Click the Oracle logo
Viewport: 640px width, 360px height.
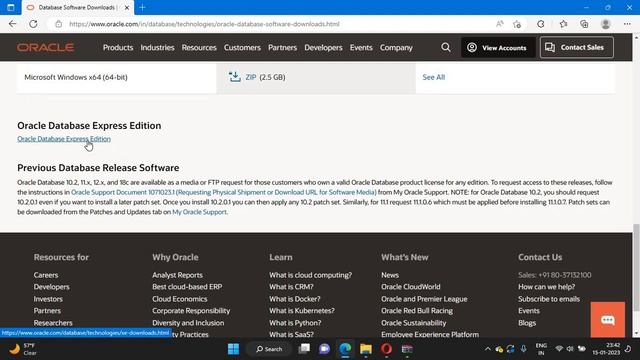tap(45, 47)
